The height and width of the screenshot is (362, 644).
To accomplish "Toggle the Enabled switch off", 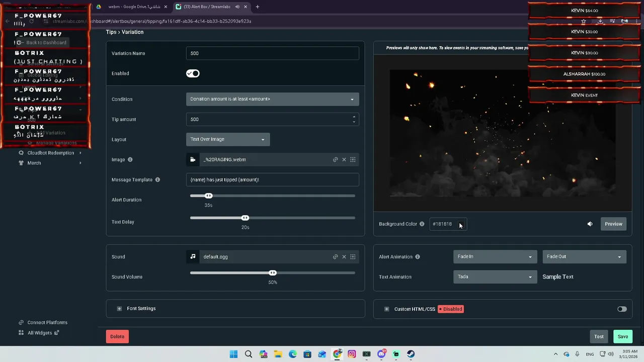I will coord(193,73).
